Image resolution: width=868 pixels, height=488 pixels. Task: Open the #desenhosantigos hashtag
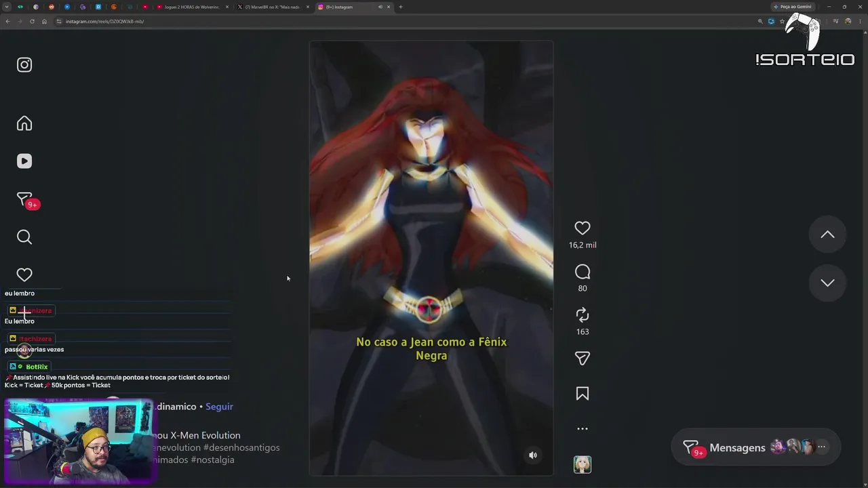pyautogui.click(x=241, y=447)
